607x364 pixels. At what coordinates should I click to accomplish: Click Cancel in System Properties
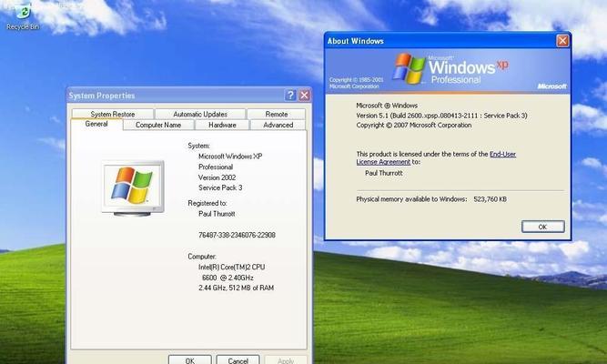[x=238, y=359]
